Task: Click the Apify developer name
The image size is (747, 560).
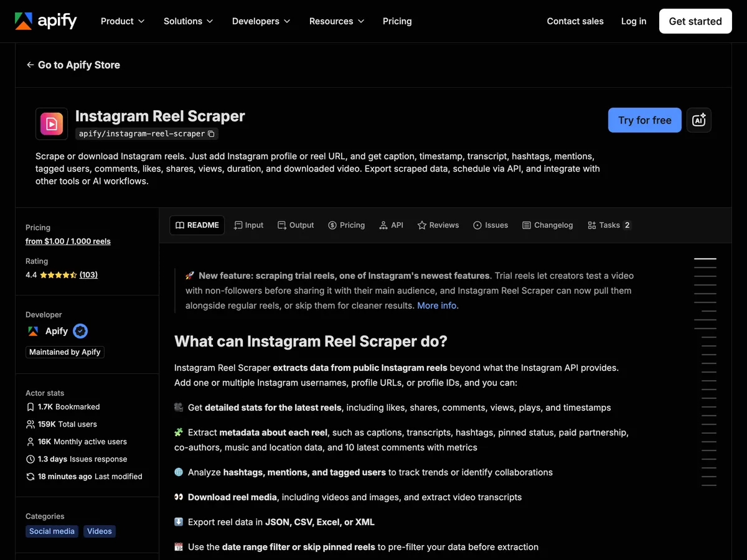Action: (x=57, y=331)
